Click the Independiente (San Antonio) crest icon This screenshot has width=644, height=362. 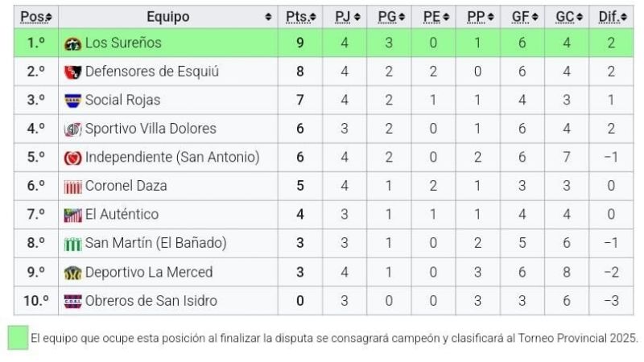click(x=73, y=158)
